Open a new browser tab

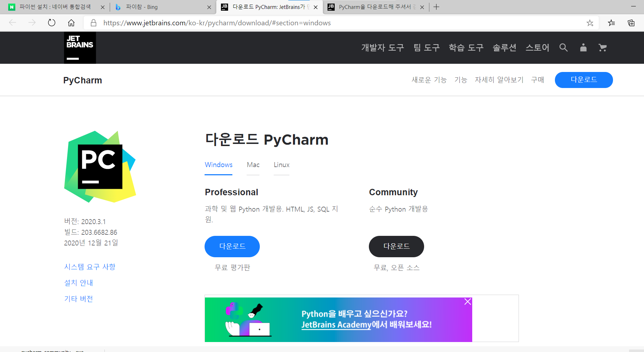(436, 7)
